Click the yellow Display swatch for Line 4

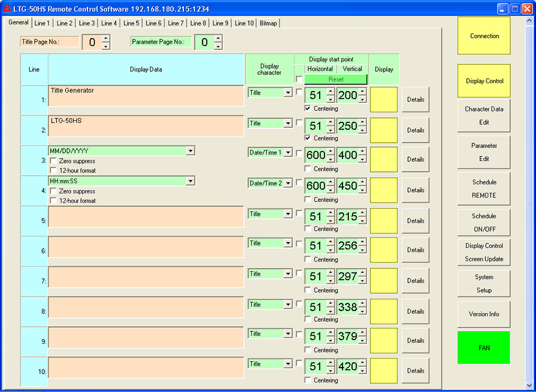(384, 190)
